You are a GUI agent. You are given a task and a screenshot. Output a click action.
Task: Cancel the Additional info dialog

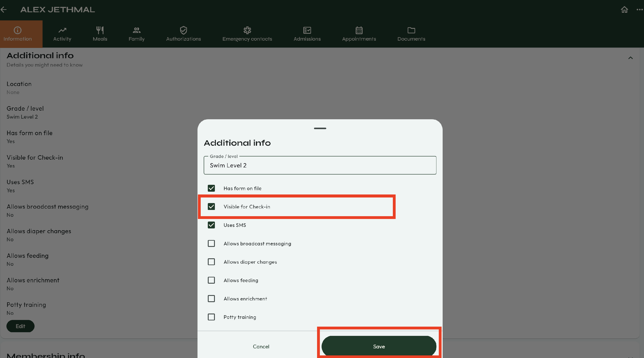pos(261,346)
